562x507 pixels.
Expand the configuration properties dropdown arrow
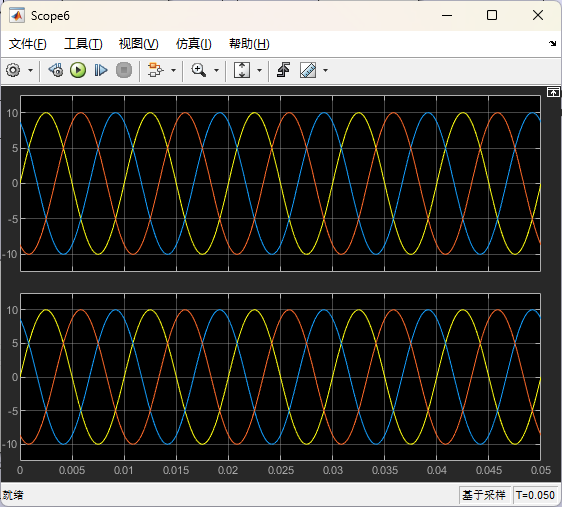pyautogui.click(x=30, y=70)
